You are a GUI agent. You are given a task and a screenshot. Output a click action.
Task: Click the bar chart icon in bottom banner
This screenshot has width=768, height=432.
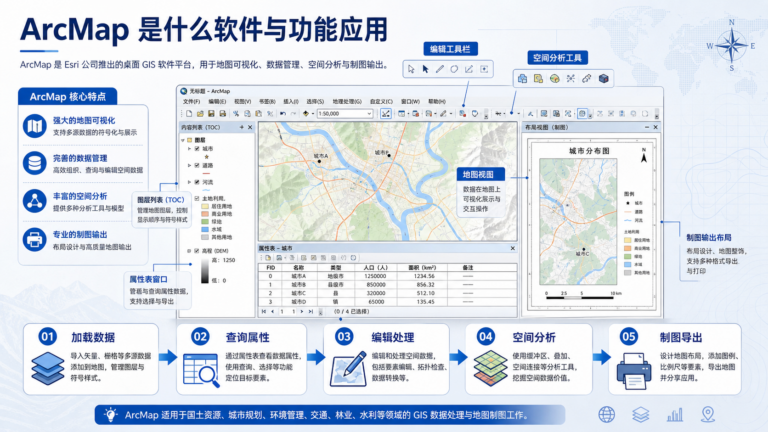pyautogui.click(x=675, y=415)
